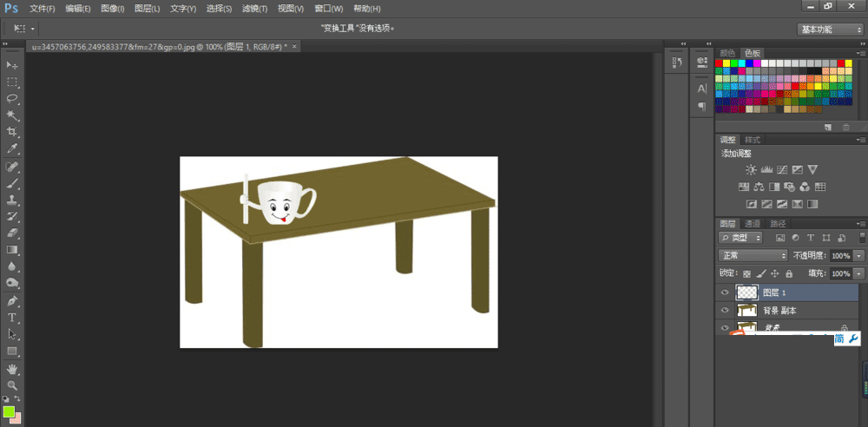Toggle lock image pixels brush icon

coord(761,273)
